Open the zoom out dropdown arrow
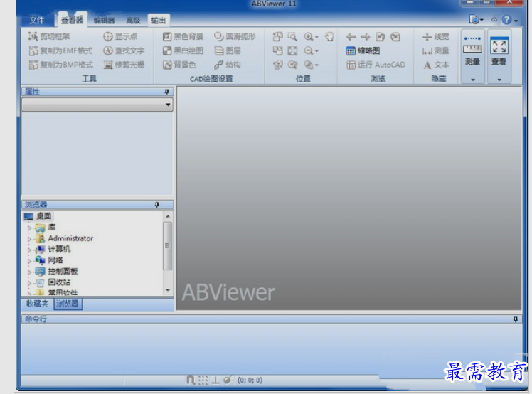This screenshot has height=394, width=532. point(316,51)
